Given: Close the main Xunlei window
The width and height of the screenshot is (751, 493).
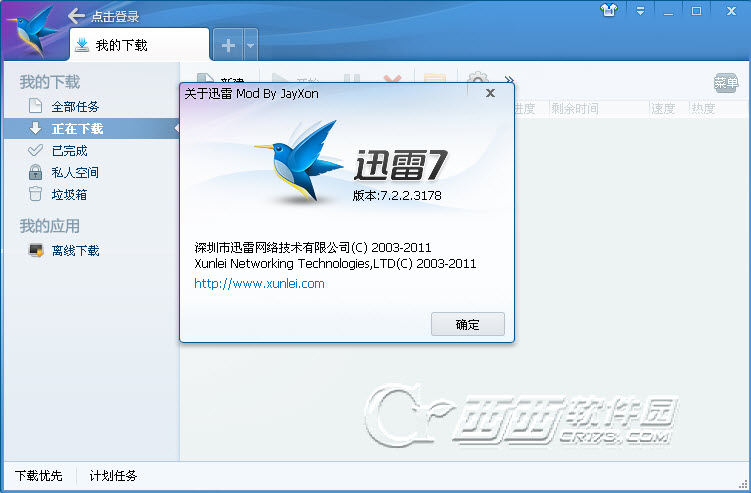Looking at the screenshot, I should tap(731, 11).
